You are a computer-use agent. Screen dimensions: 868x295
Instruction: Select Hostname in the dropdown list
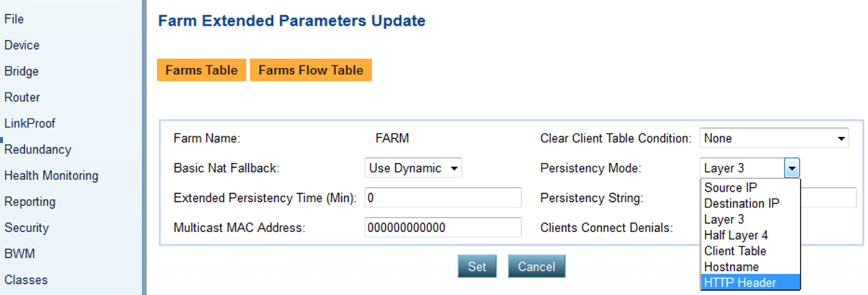pos(731,267)
